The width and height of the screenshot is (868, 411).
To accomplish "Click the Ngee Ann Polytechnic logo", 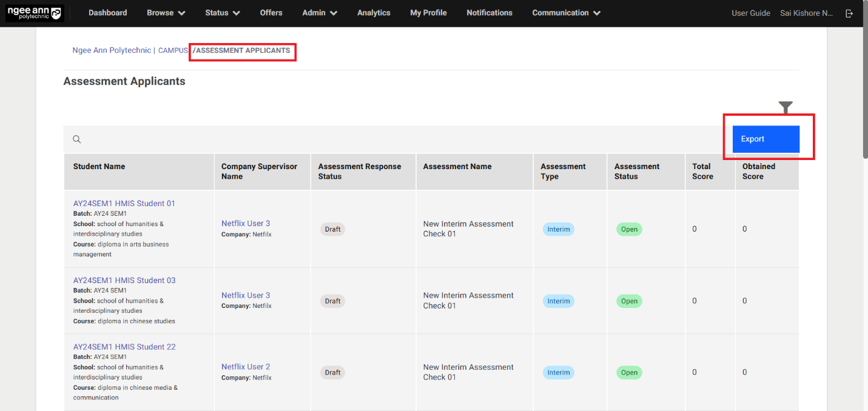I will click(34, 13).
